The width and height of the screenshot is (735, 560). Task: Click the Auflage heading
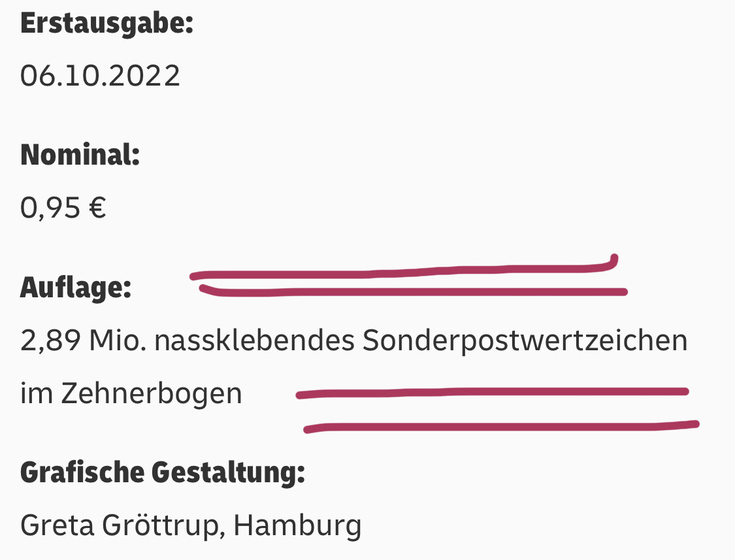tap(76, 288)
